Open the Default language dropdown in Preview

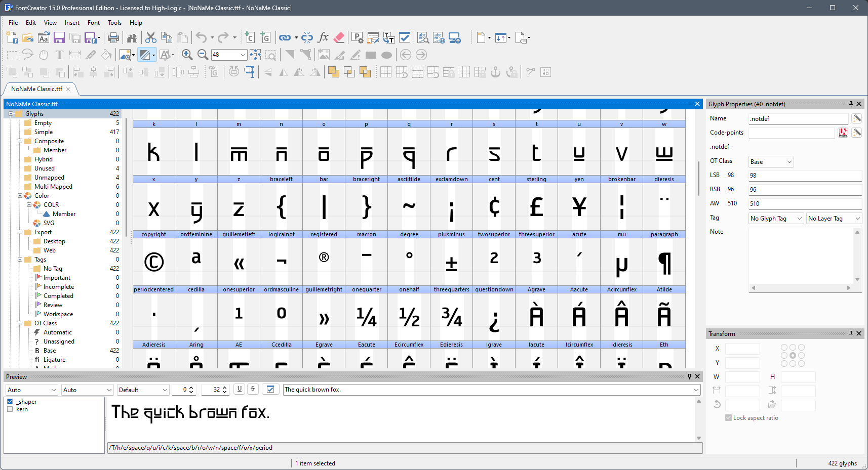pyautogui.click(x=143, y=390)
